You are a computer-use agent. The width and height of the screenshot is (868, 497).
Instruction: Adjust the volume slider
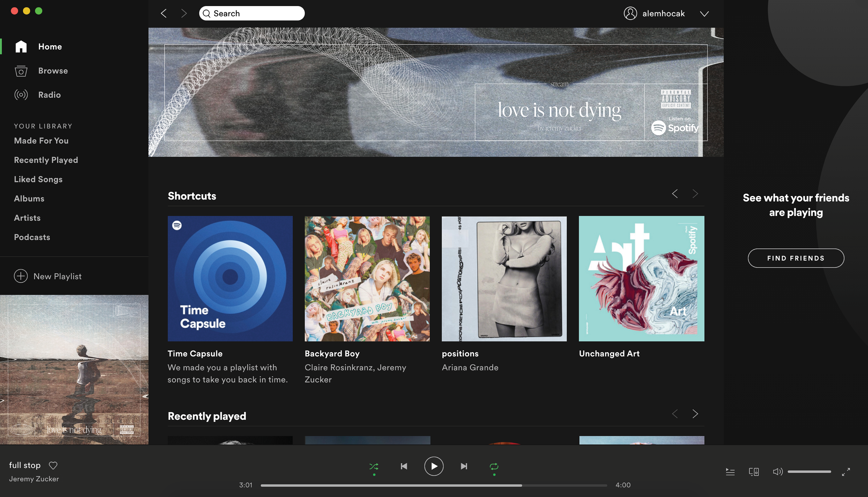coord(809,472)
